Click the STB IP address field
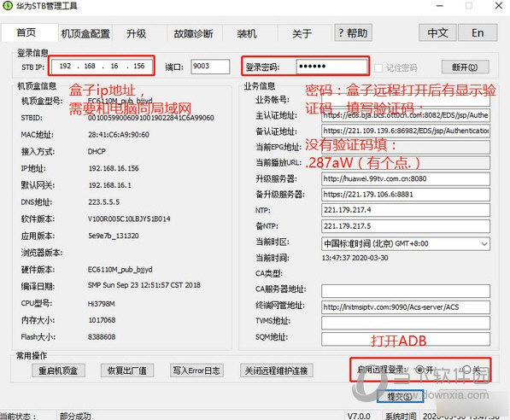 point(102,66)
